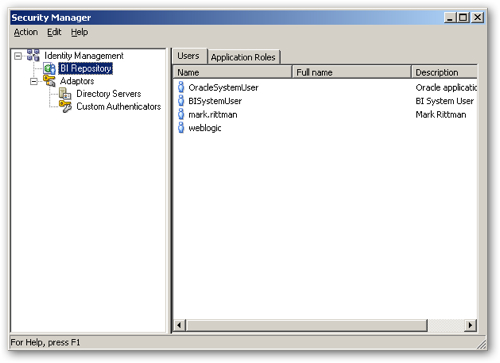Sort by the Full name column header
The image size is (500, 363).
click(351, 72)
